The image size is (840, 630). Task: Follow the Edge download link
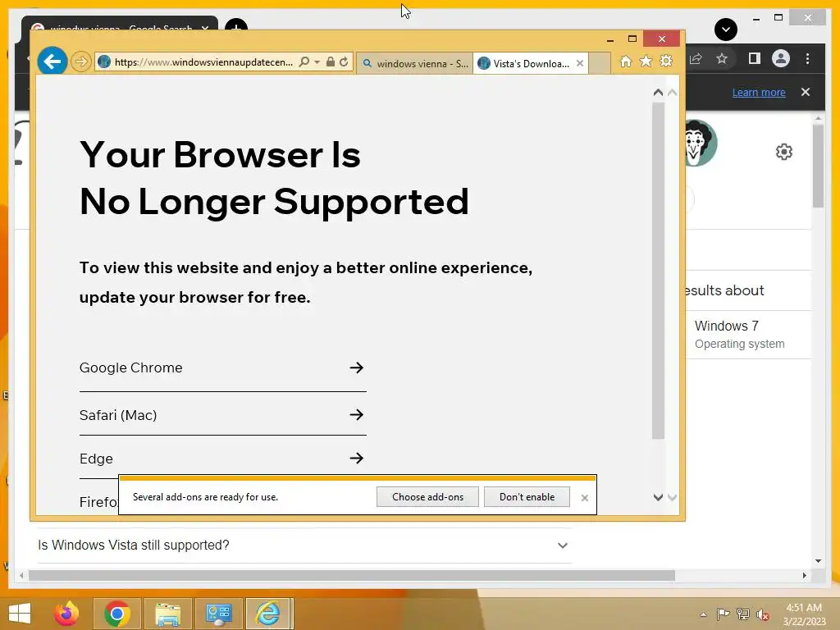point(222,459)
